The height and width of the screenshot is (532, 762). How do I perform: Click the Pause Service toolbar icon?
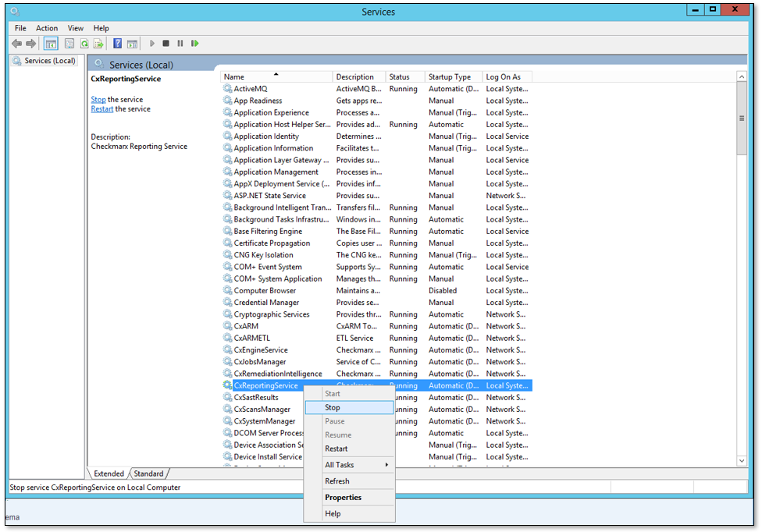click(x=180, y=44)
